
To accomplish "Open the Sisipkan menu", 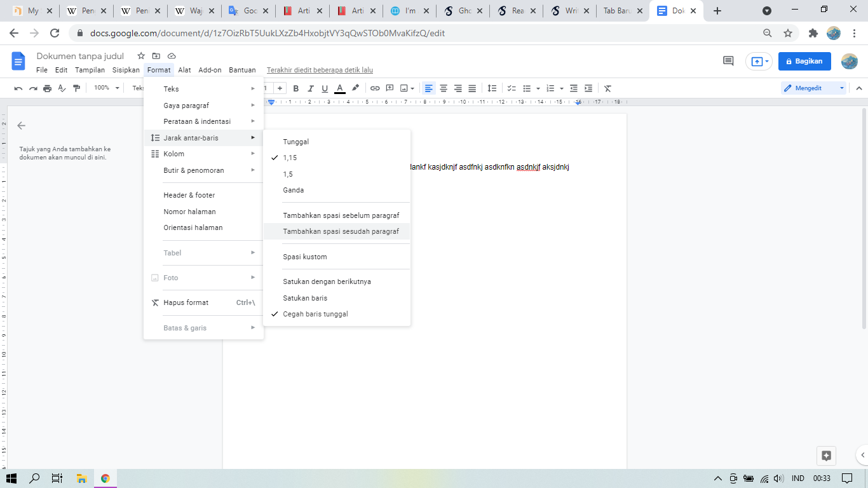I will 126,70.
